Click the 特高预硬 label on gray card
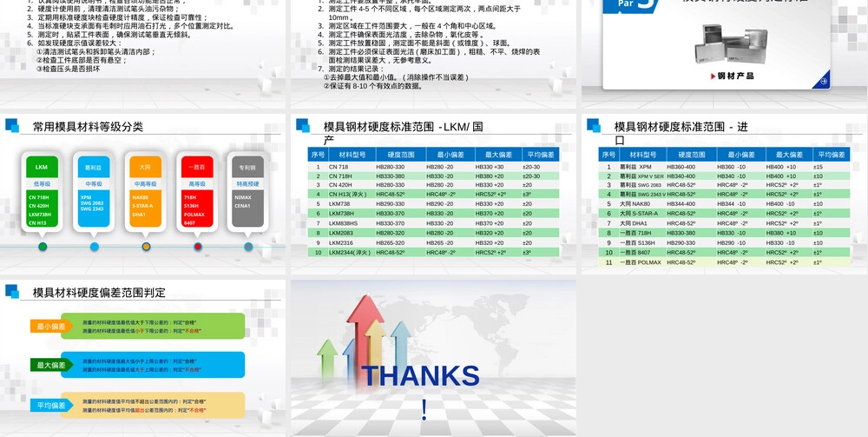 pos(248,184)
